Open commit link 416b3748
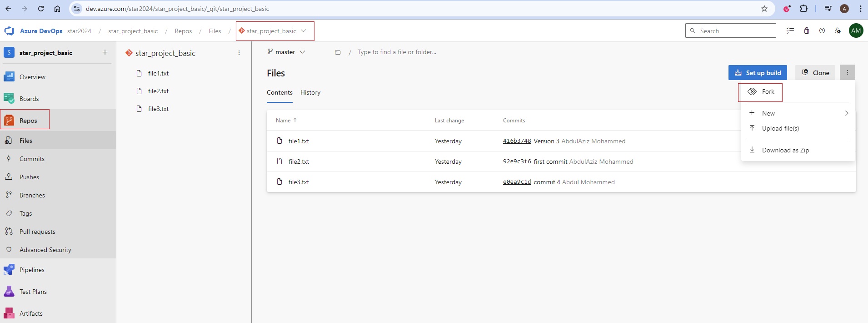This screenshot has width=868, height=323. coord(517,141)
